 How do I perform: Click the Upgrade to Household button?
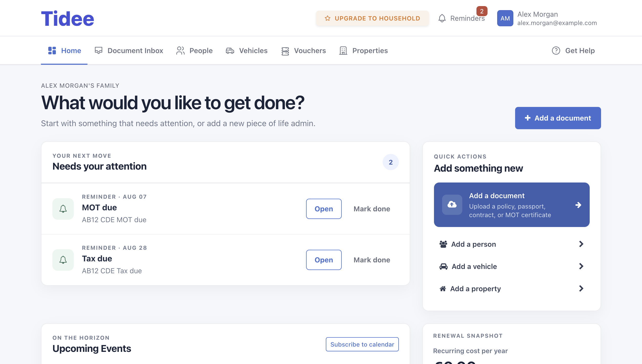pyautogui.click(x=372, y=18)
